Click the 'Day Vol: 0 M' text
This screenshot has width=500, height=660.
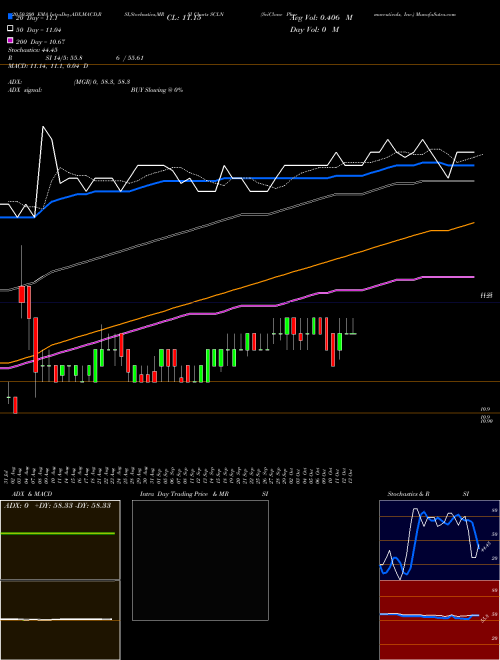coord(314,29)
